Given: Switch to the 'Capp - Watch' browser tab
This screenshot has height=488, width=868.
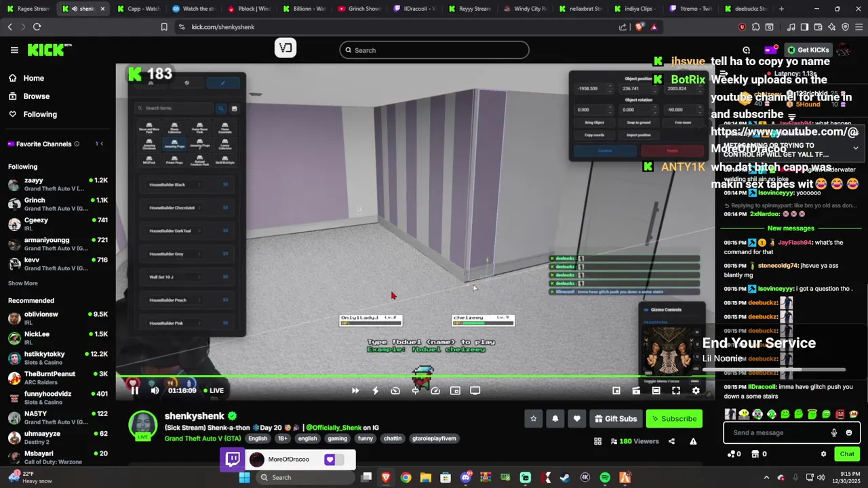Looking at the screenshot, I should click(x=138, y=9).
